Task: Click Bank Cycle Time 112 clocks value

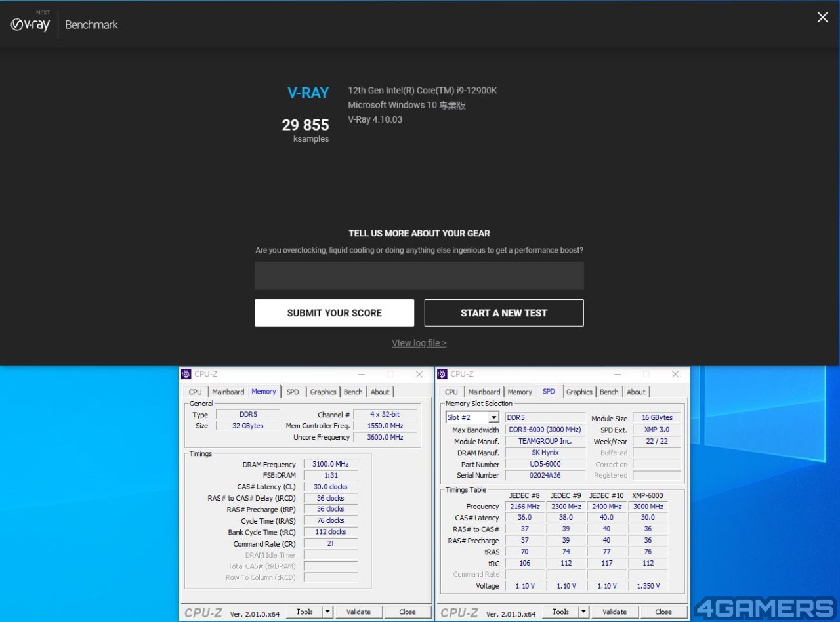Action: click(331, 532)
